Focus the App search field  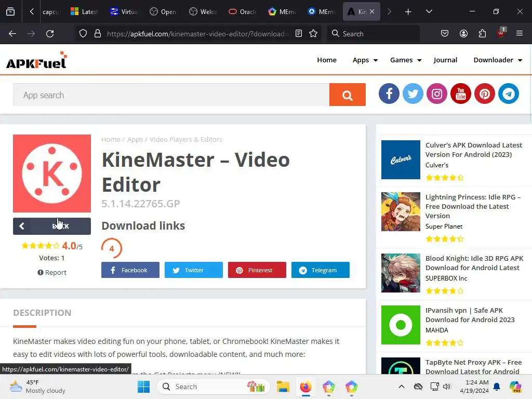point(171,95)
